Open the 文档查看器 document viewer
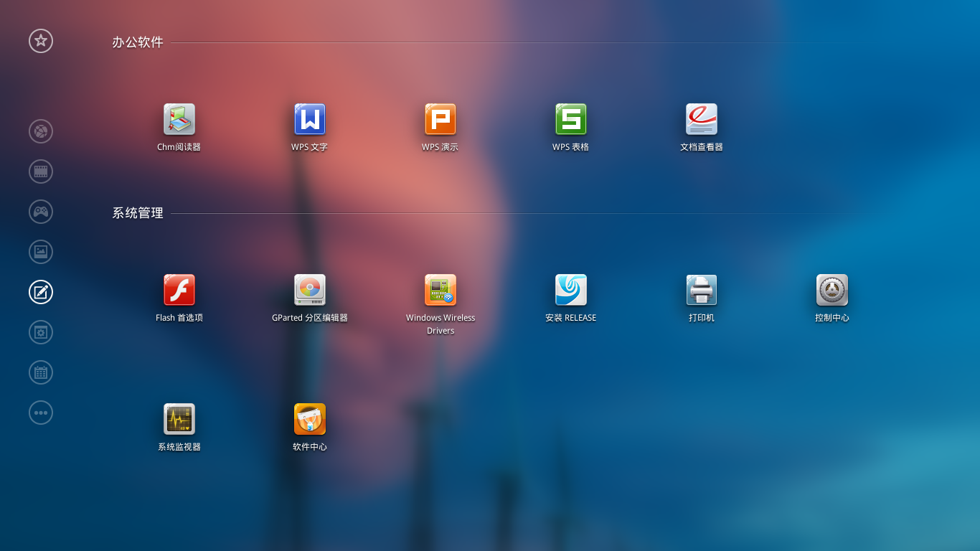 coord(702,128)
